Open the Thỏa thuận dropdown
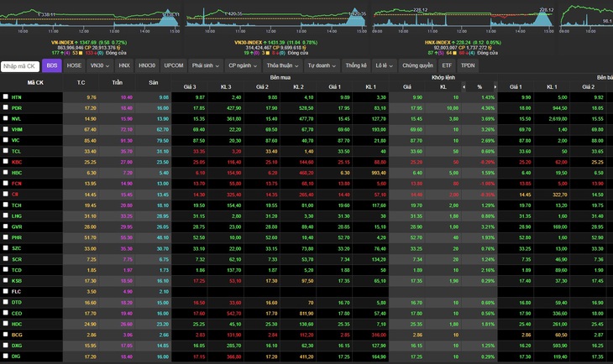The image size is (613, 364). (282, 65)
